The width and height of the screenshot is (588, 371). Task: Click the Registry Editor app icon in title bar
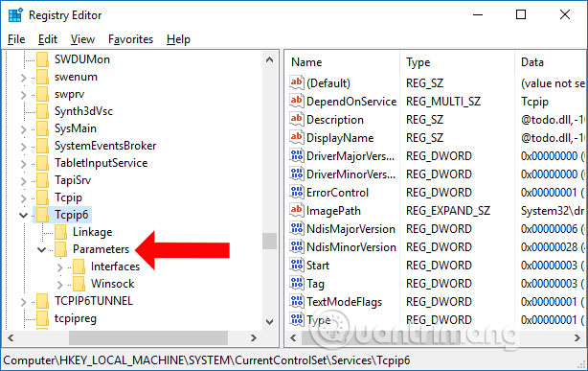[x=15, y=15]
